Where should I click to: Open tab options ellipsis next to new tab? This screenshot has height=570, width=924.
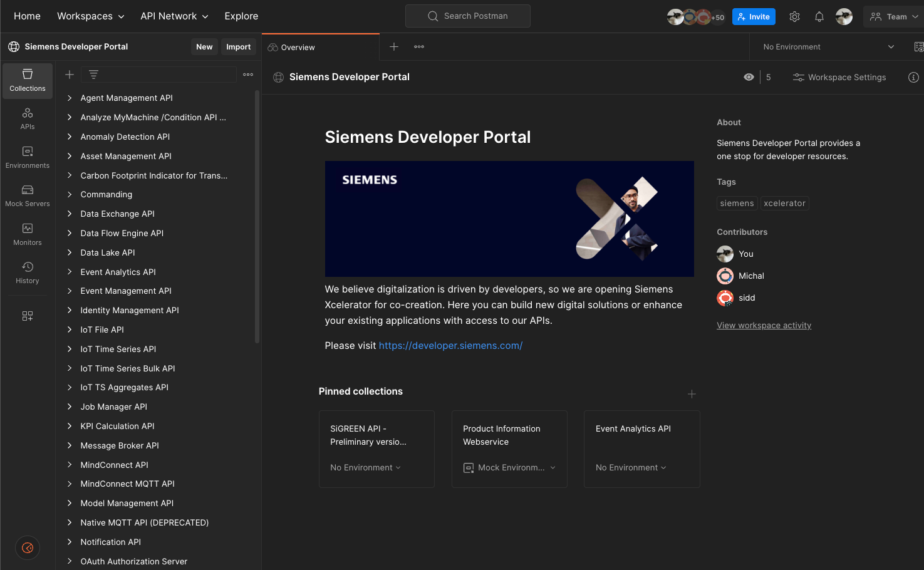point(419,47)
